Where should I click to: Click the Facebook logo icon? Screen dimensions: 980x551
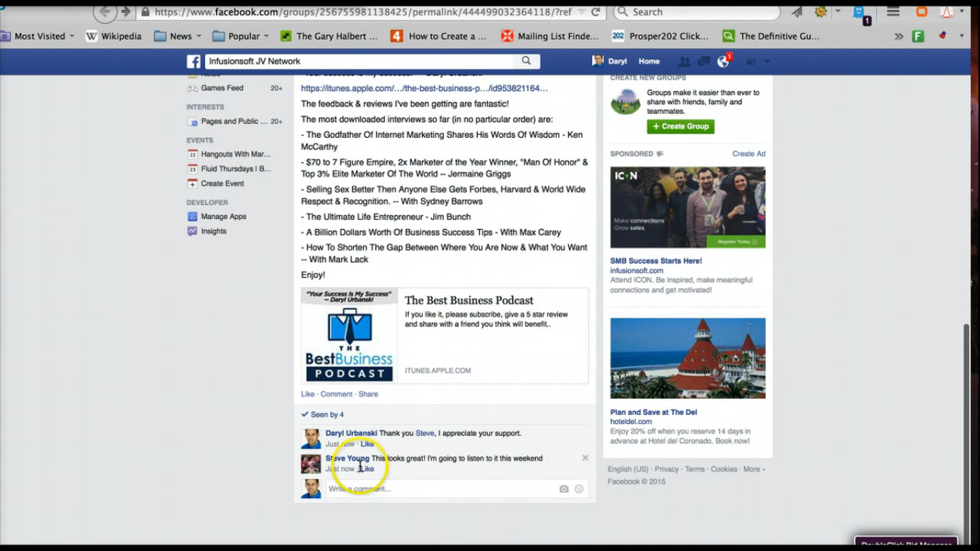click(194, 62)
